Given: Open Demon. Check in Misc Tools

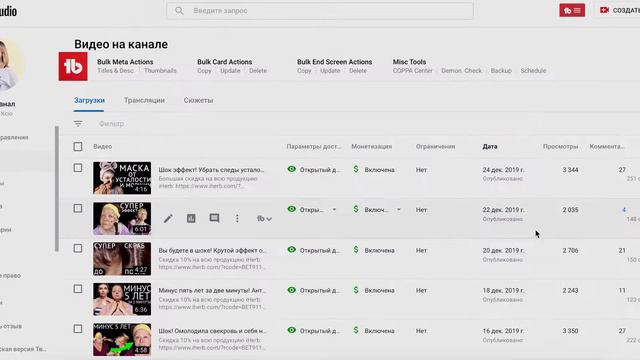Looking at the screenshot, I should pyautogui.click(x=461, y=71).
